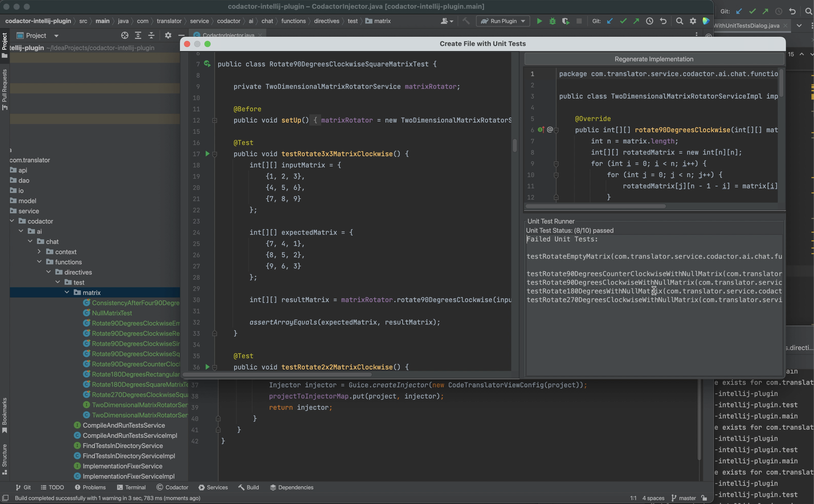This screenshot has height=504, width=814.
Task: Open the Git history clock icon
Action: click(649, 21)
